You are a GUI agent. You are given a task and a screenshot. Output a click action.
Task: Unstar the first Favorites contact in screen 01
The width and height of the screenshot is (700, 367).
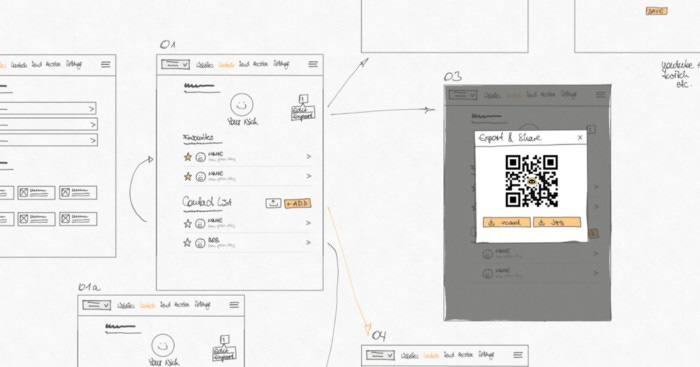point(188,157)
